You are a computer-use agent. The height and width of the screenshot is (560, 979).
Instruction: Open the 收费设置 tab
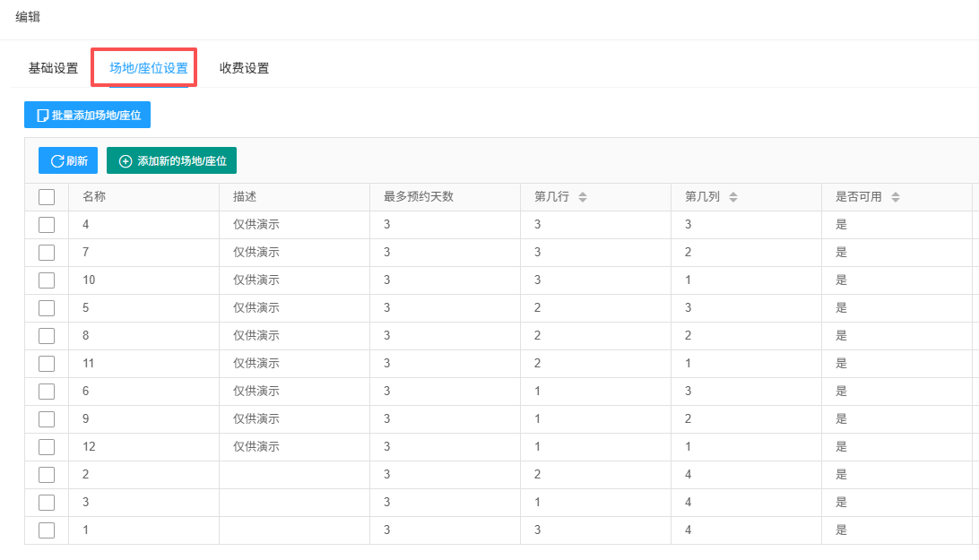point(244,68)
